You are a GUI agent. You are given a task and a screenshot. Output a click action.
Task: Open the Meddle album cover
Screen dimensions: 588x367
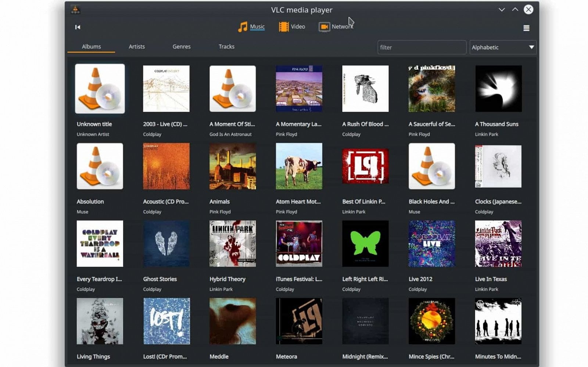(233, 321)
